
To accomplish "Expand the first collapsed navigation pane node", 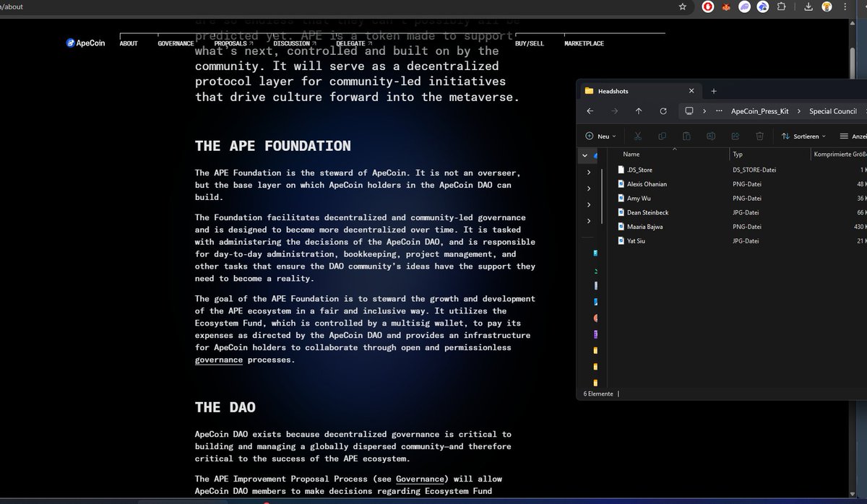I will 589,172.
